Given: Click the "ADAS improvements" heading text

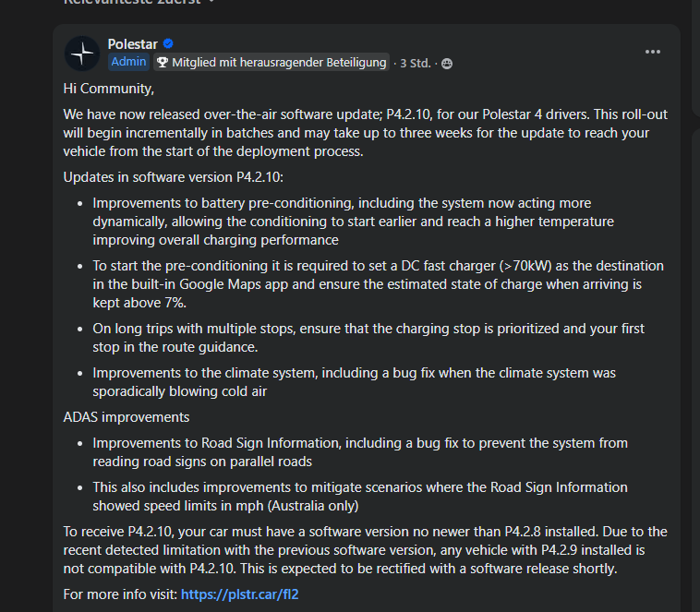Looking at the screenshot, I should coord(127,417).
